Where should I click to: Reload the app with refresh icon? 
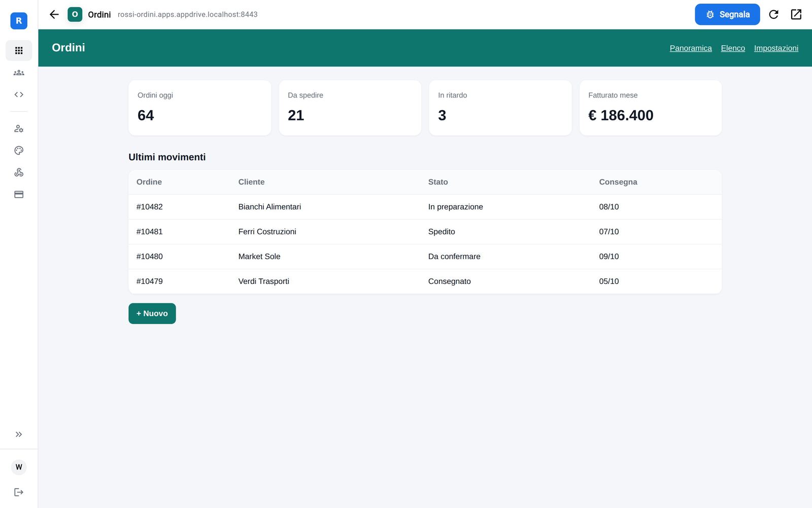click(773, 14)
